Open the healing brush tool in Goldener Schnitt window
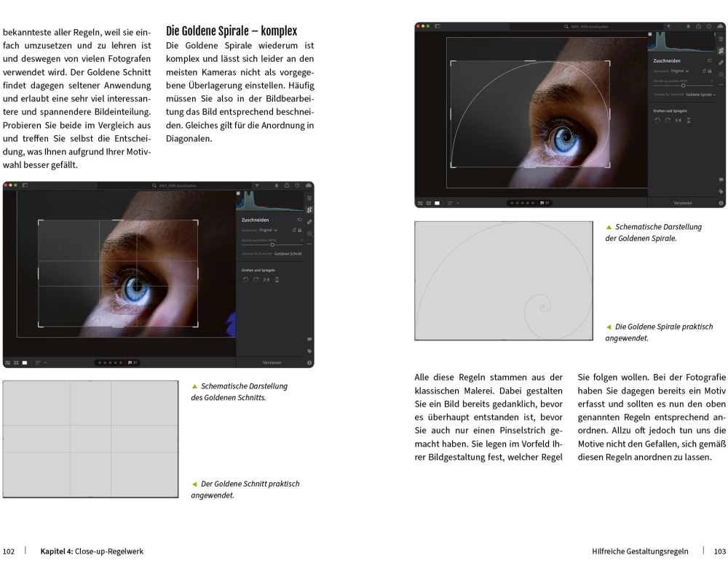 309,221
